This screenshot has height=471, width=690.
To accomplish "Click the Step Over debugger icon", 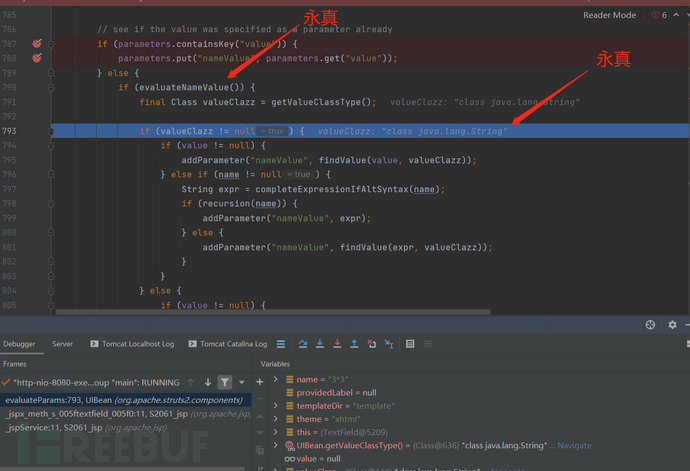I will coord(301,344).
